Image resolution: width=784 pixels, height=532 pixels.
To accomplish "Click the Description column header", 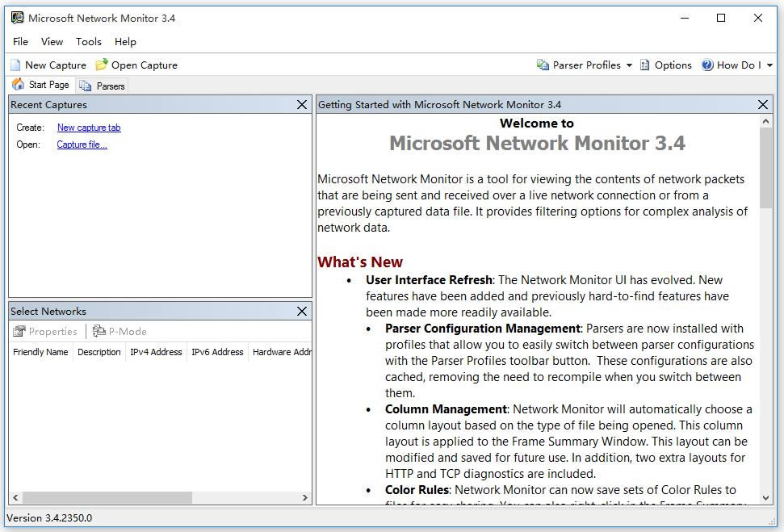I will click(99, 352).
